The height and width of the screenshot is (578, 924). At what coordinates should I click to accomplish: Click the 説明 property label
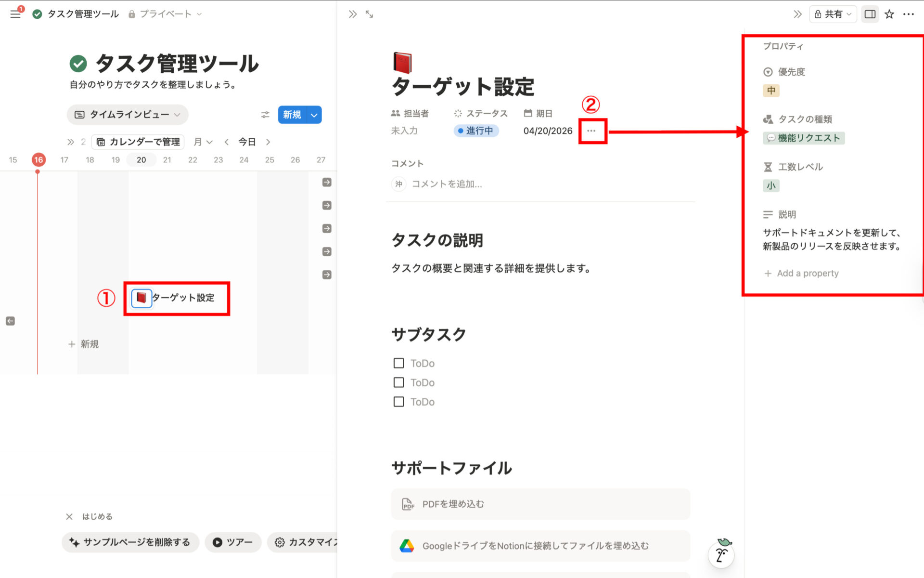780,214
